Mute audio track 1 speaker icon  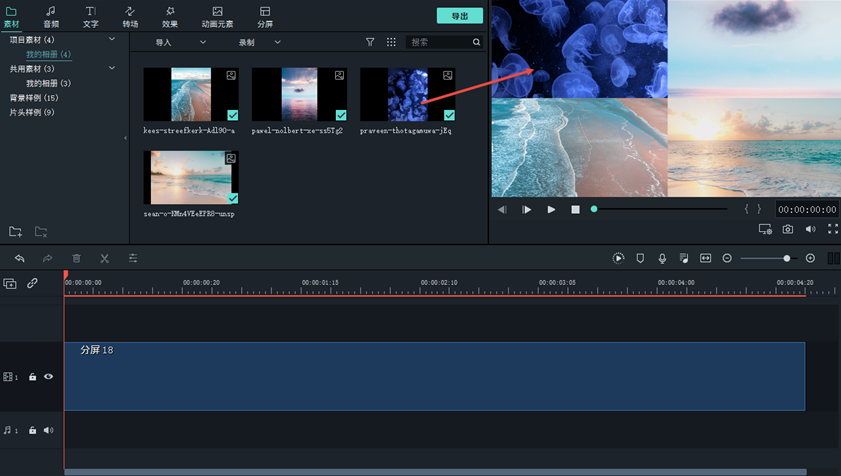pos(48,430)
